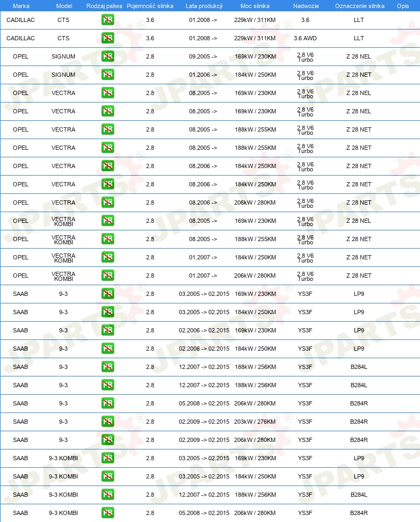
Task: Click fuel icon in Saab 9-3 05.2008 B284R row
Action: pyautogui.click(x=107, y=403)
